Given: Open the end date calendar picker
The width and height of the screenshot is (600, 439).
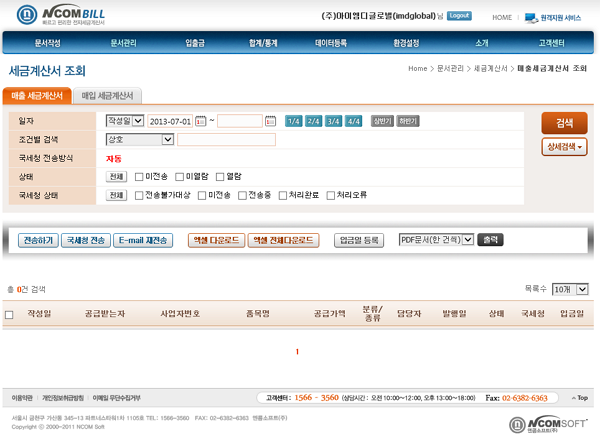Looking at the screenshot, I should coord(271,121).
